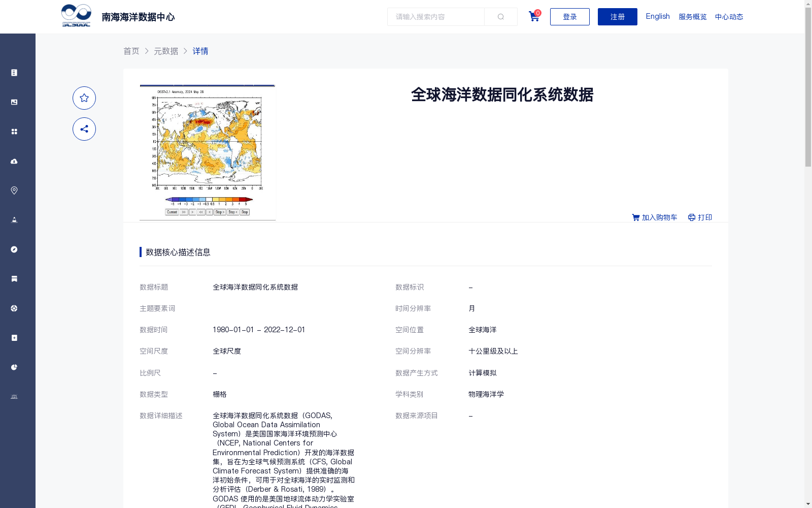Image resolution: width=812 pixels, height=508 pixels.
Task: Open the map location pin sidebar icon
Action: point(14,190)
